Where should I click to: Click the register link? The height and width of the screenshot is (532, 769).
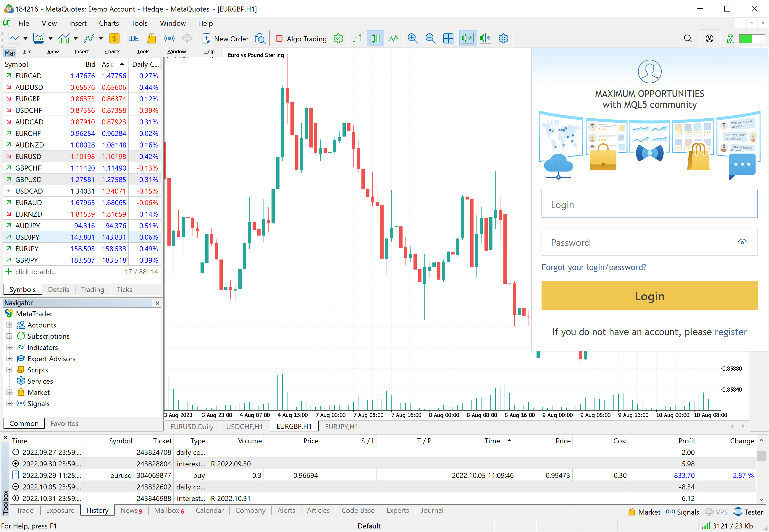click(x=731, y=332)
